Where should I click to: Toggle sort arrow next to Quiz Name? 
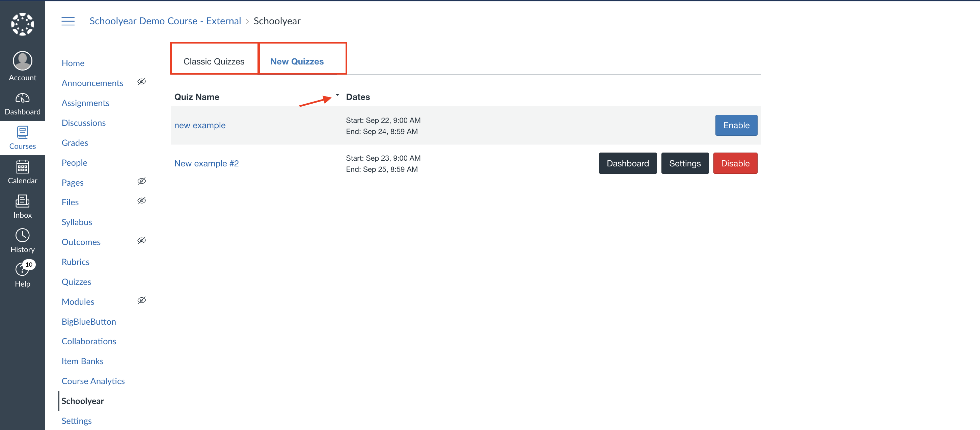click(337, 95)
